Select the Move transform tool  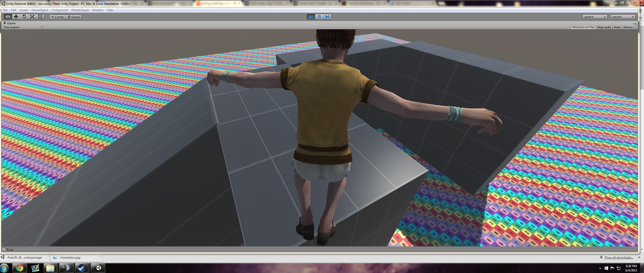click(x=16, y=17)
